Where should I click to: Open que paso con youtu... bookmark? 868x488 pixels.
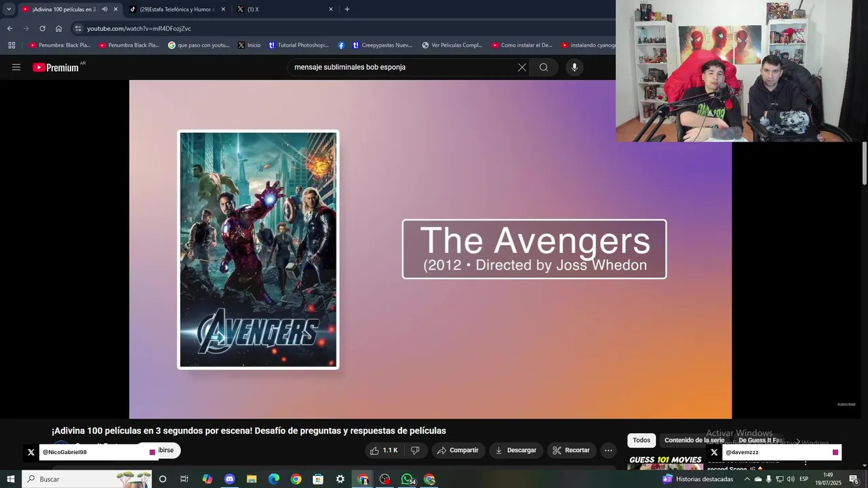tap(199, 45)
